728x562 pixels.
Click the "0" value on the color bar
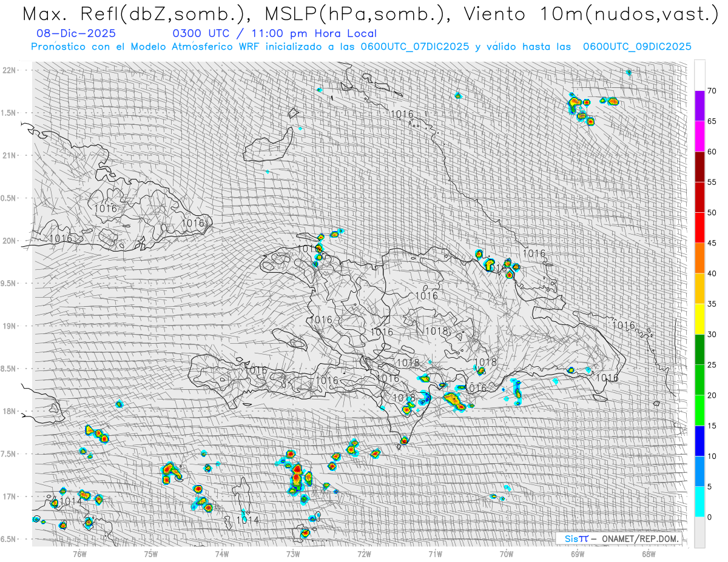coord(710,517)
